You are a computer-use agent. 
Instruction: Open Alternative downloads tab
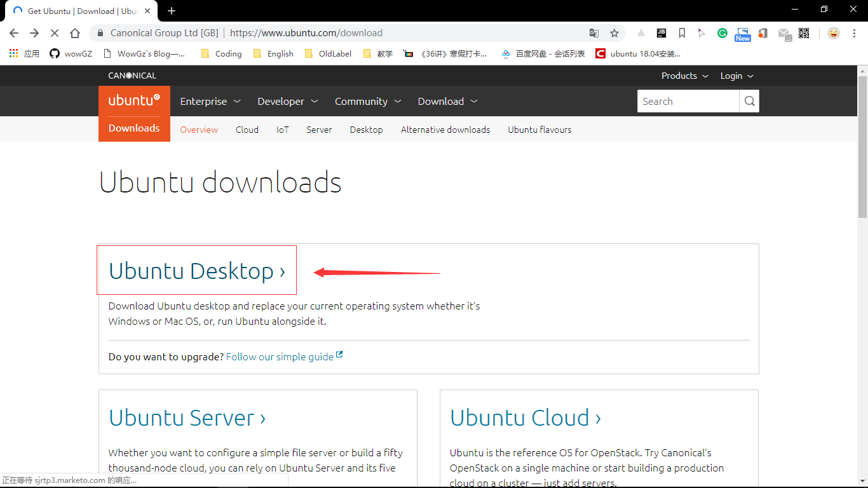point(445,130)
